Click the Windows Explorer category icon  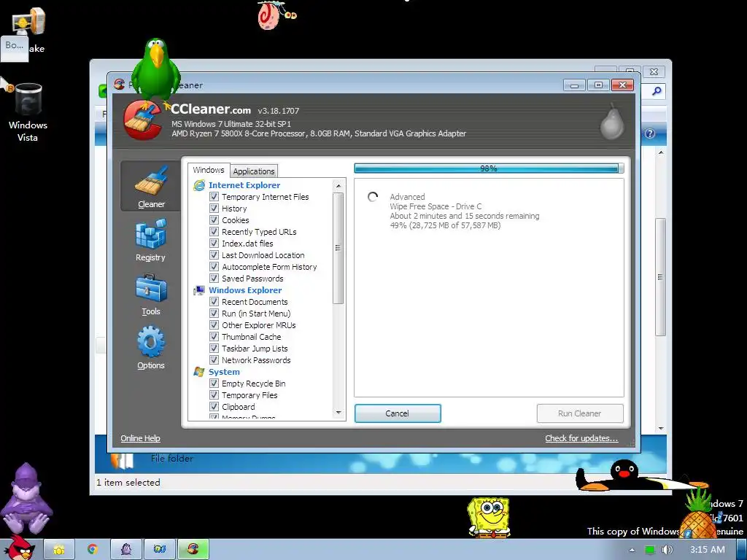[x=199, y=290]
